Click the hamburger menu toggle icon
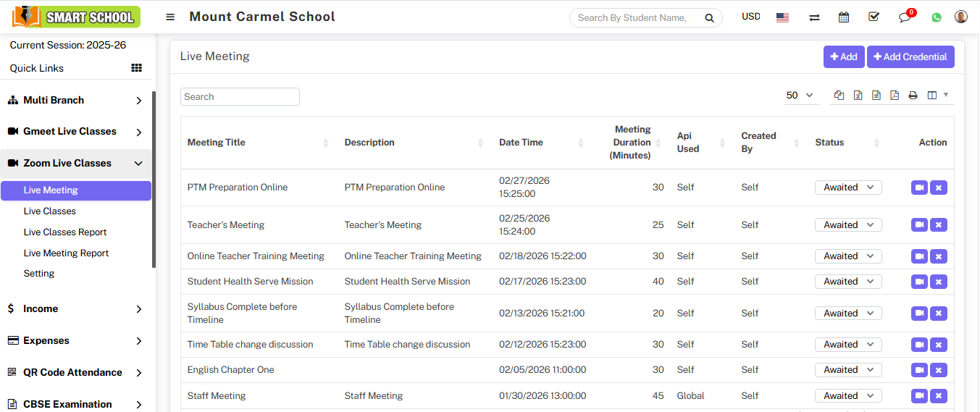Screen dimensions: 980x412 click(170, 17)
